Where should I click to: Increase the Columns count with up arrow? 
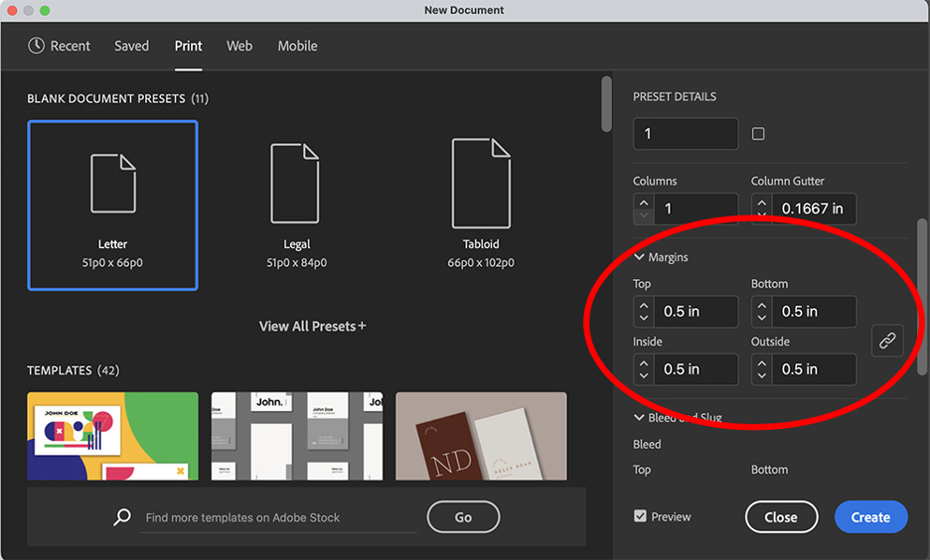pyautogui.click(x=644, y=203)
